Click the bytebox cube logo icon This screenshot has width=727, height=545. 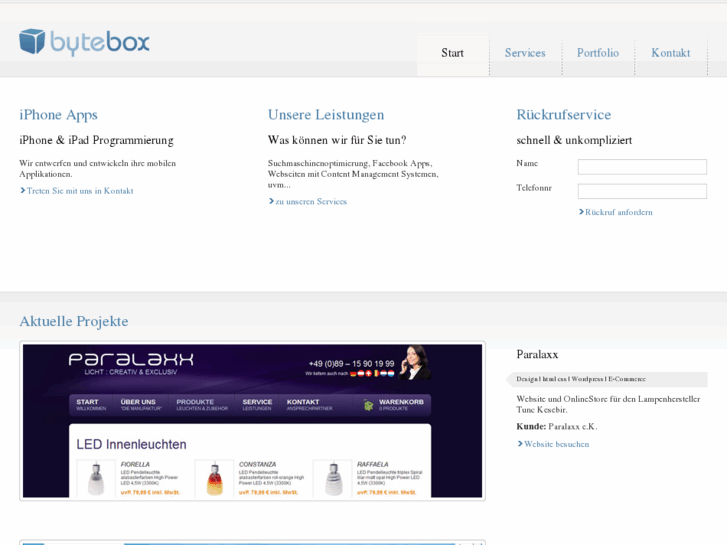[x=32, y=41]
